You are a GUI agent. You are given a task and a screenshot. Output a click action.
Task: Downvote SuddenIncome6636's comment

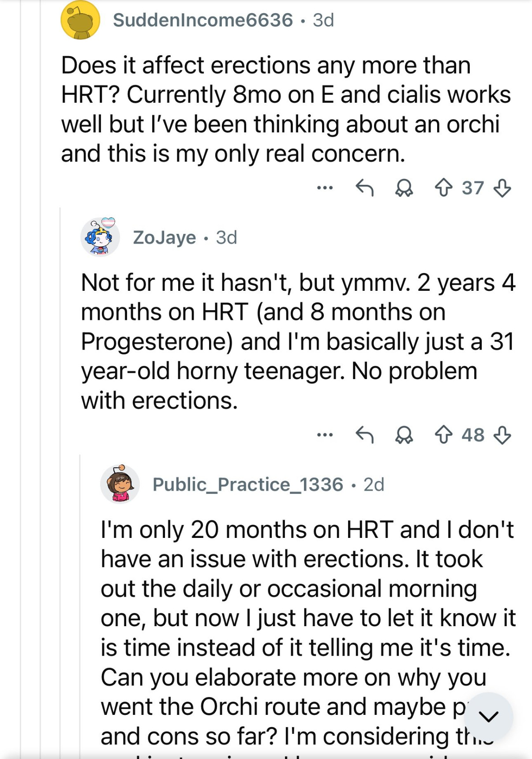(502, 188)
